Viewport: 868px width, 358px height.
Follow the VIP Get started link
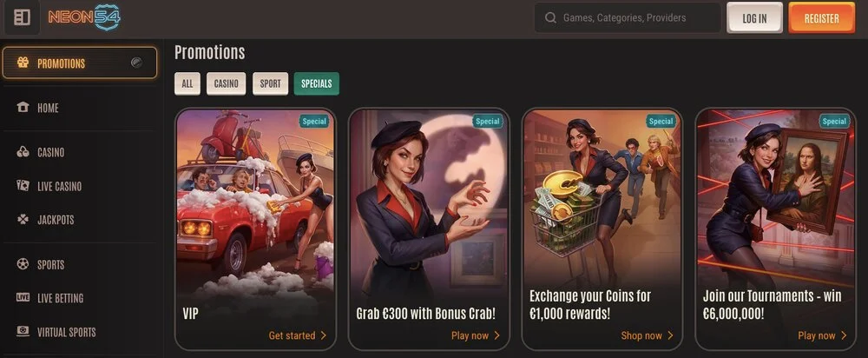(297, 335)
